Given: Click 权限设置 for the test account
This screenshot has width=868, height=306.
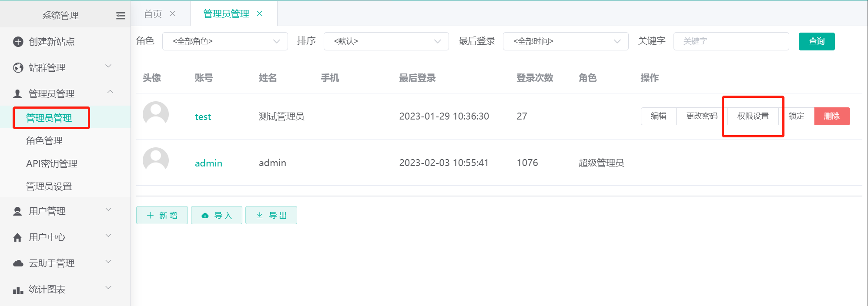Looking at the screenshot, I should tap(753, 116).
